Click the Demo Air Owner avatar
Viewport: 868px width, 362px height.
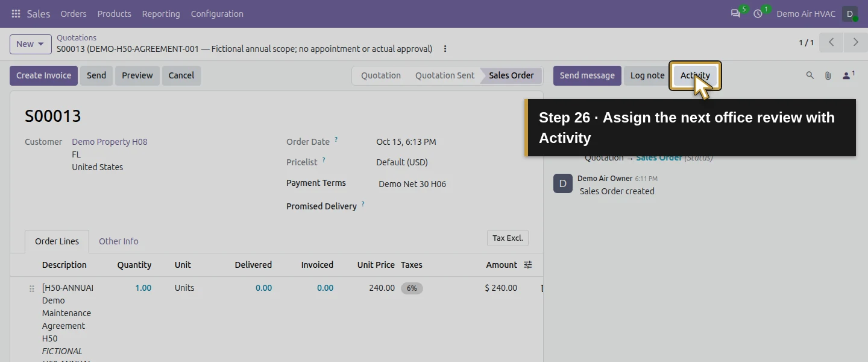(563, 183)
